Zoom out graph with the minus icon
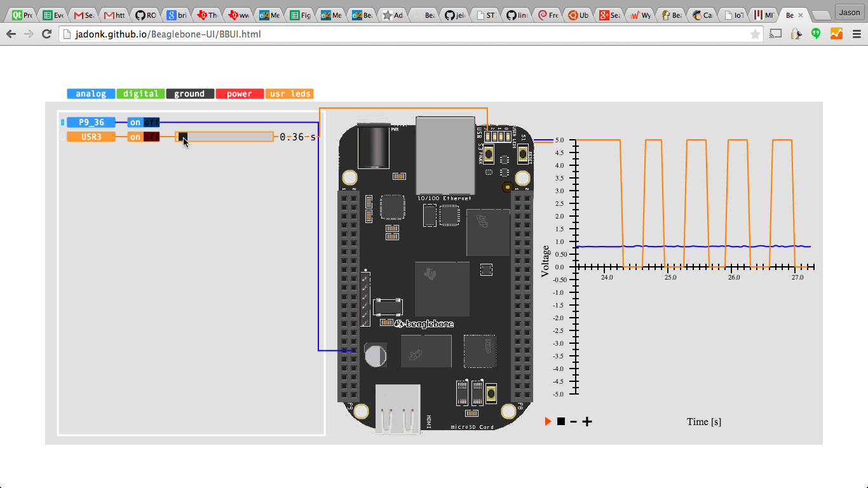The width and height of the screenshot is (868, 488). tap(573, 421)
